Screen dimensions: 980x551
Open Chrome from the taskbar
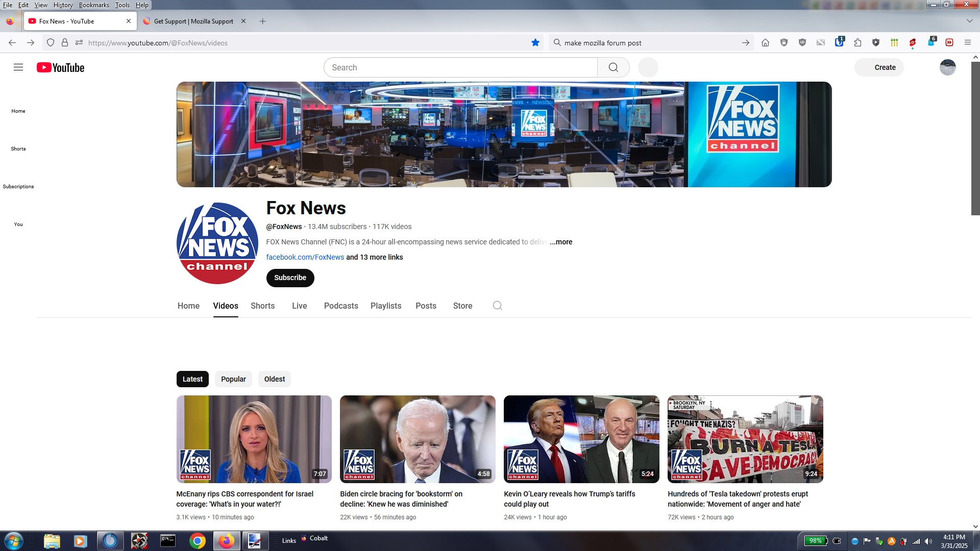coord(197,541)
